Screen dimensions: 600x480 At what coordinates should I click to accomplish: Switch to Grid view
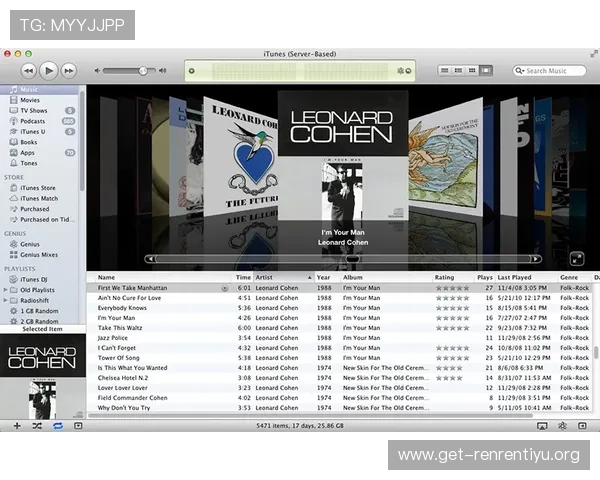[472, 70]
